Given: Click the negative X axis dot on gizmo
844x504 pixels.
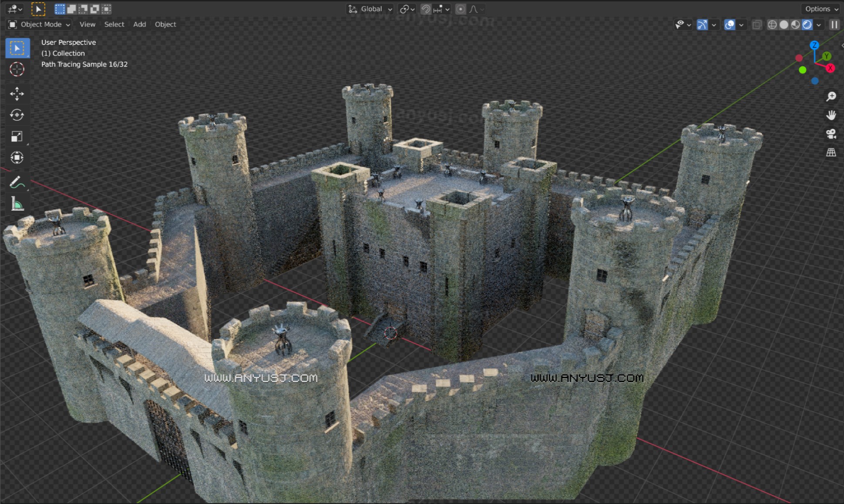Looking at the screenshot, I should (799, 58).
